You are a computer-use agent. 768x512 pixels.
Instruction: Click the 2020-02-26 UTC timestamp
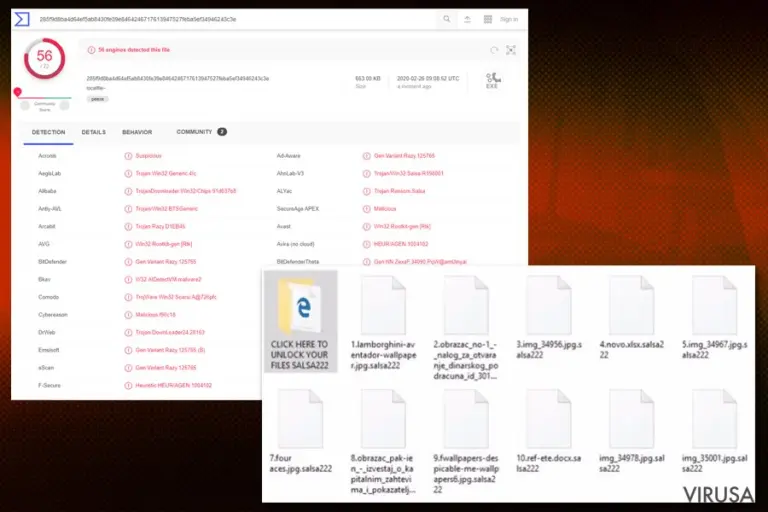428,78
